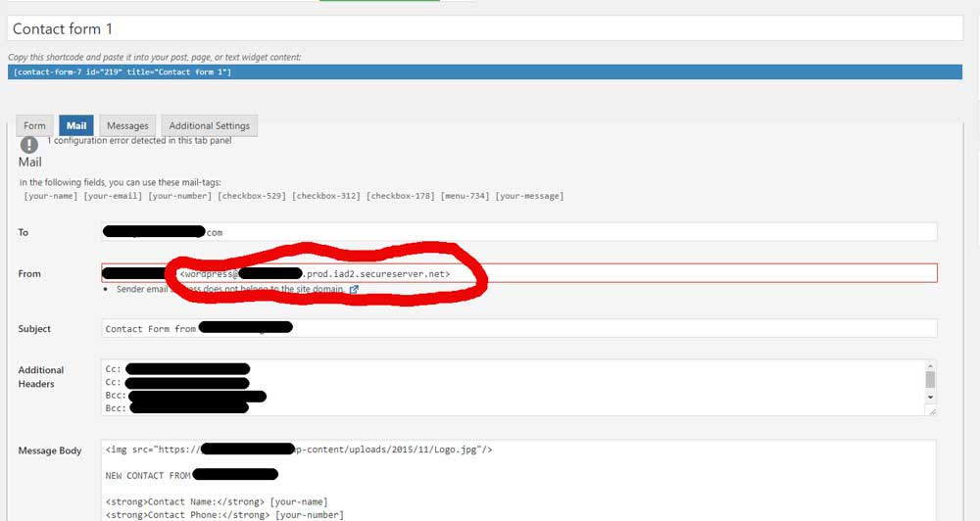Click the To field label
The image size is (980, 521).
[x=24, y=232]
